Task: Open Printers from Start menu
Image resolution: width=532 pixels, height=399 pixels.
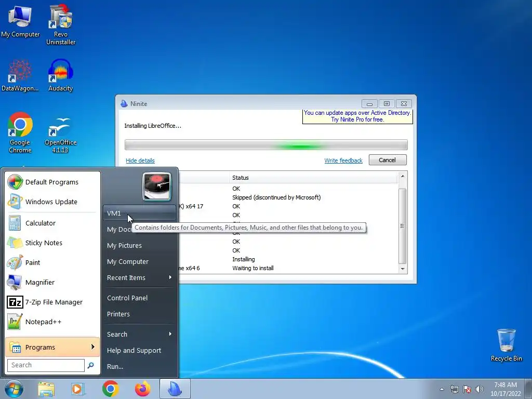Action: [x=139, y=314]
